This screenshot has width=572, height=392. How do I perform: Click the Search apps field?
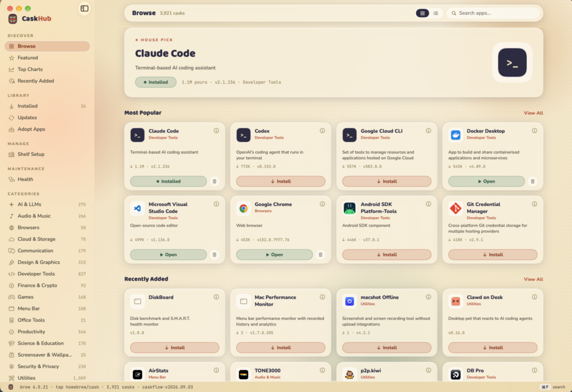pyautogui.click(x=493, y=13)
